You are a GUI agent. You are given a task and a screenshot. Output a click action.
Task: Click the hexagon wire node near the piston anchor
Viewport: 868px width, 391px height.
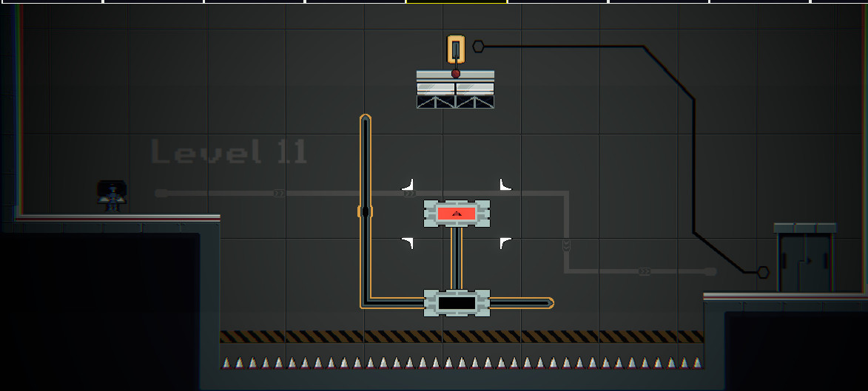[479, 47]
